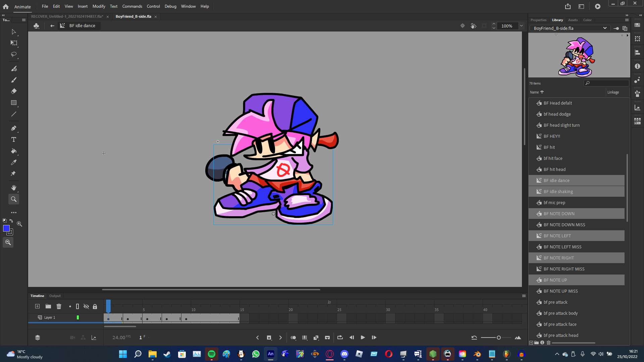644x362 pixels.
Task: Select the Paint Bucket tool
Action: 14,151
